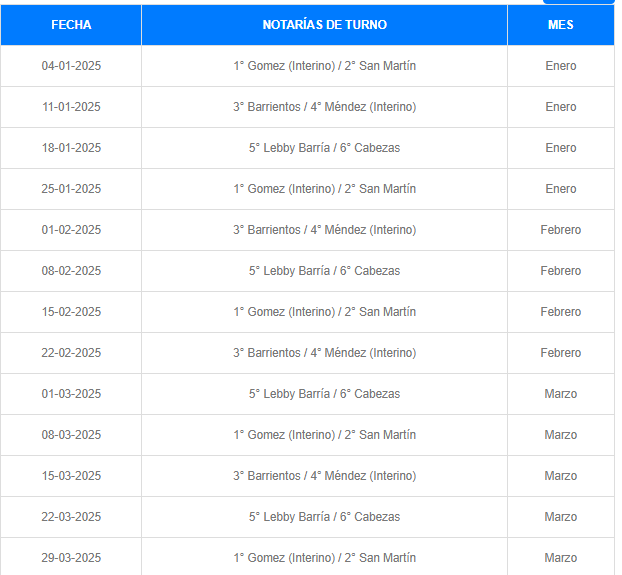
Task: Select the date cell 22-02-2025
Action: [x=71, y=353]
